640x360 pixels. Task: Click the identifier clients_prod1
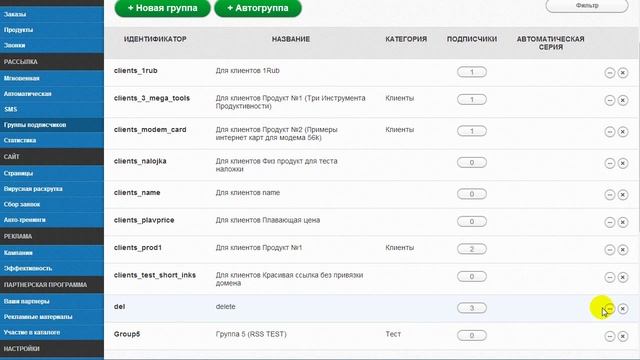point(138,248)
